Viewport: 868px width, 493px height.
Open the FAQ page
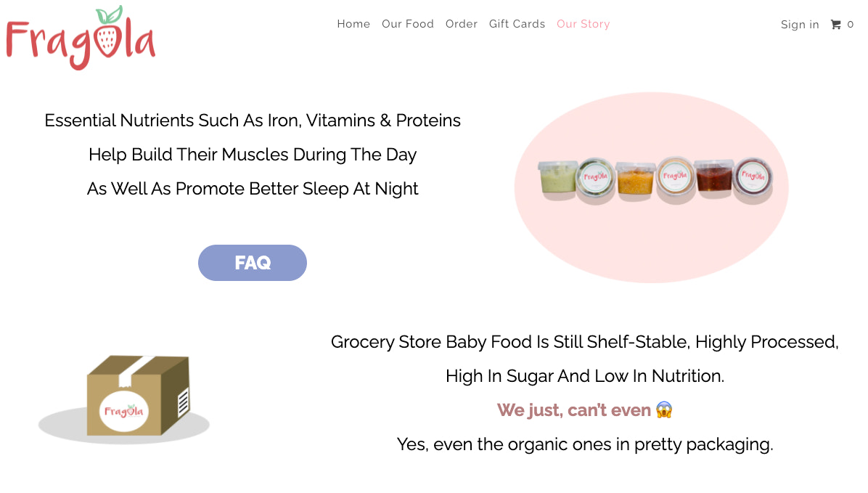pos(252,263)
